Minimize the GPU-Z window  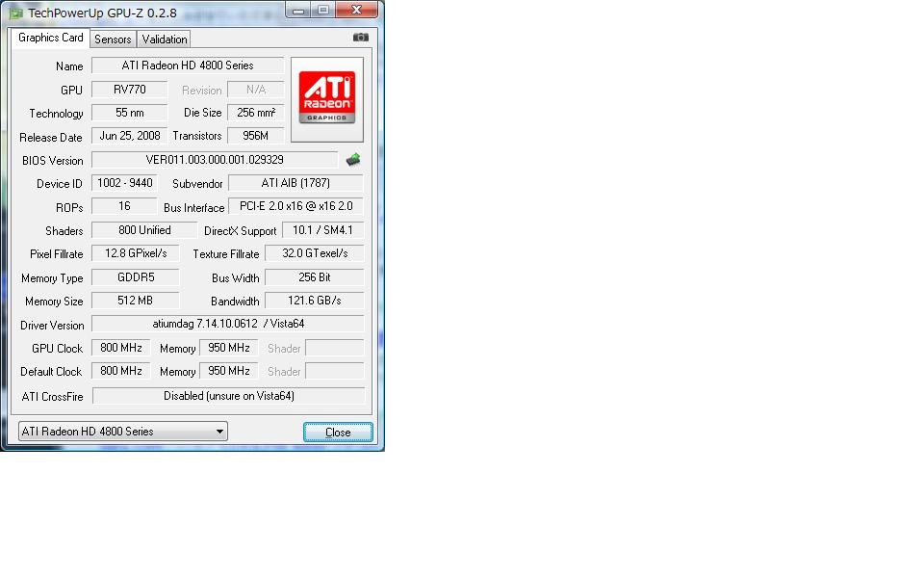[x=298, y=10]
